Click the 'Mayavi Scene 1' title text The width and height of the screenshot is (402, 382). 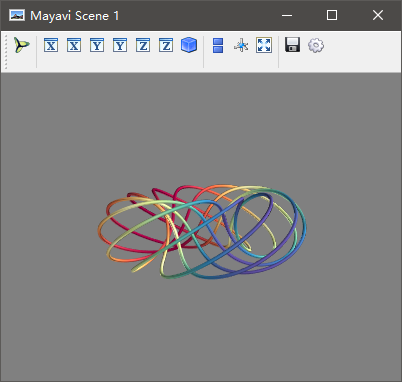[75, 16]
